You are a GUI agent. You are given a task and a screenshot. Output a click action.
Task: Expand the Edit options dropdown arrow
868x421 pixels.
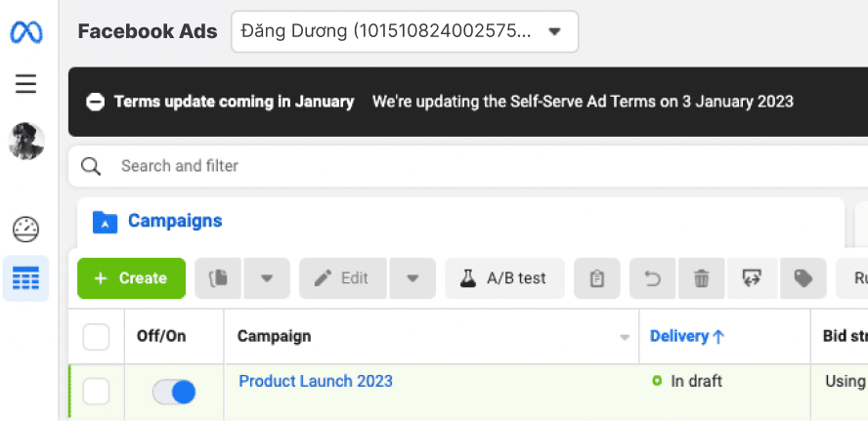click(x=412, y=278)
